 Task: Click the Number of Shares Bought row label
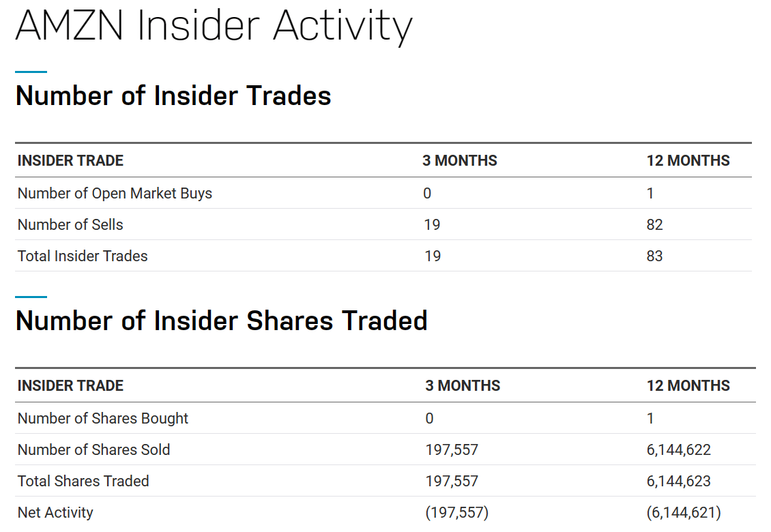(x=103, y=419)
